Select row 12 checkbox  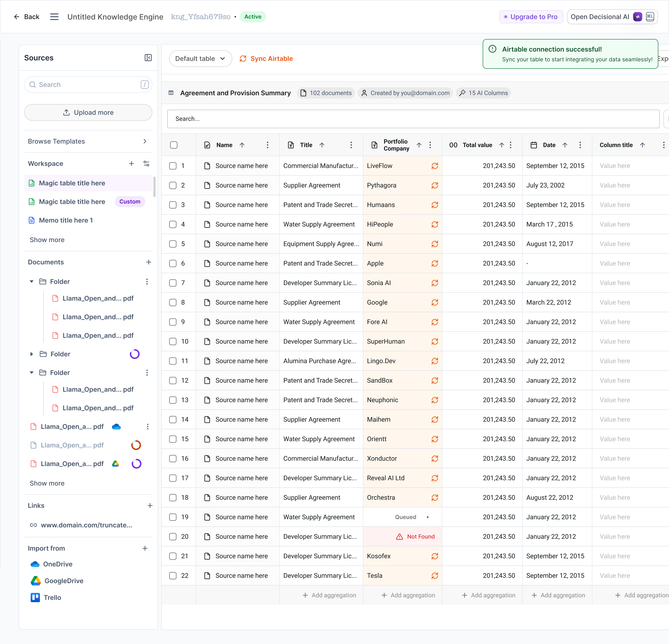[x=173, y=380]
